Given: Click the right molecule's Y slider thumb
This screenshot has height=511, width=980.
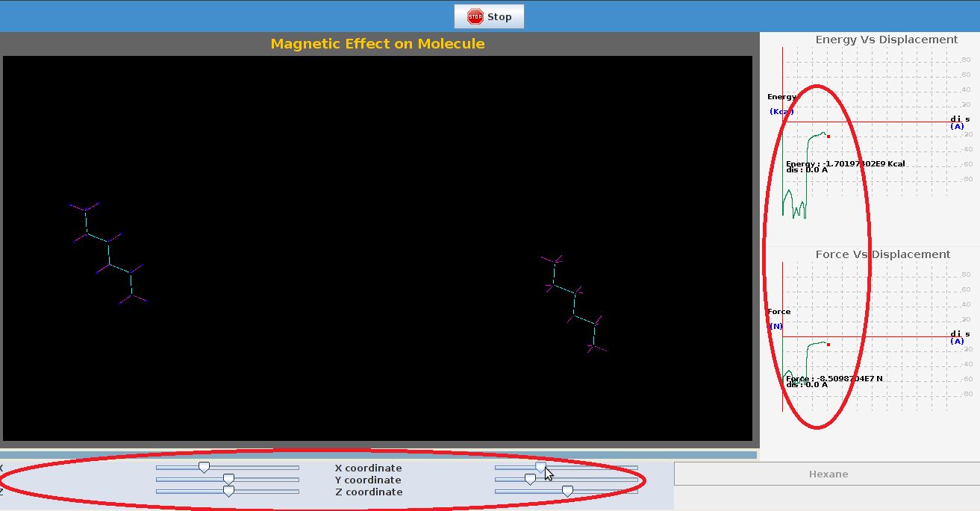Looking at the screenshot, I should (530, 480).
